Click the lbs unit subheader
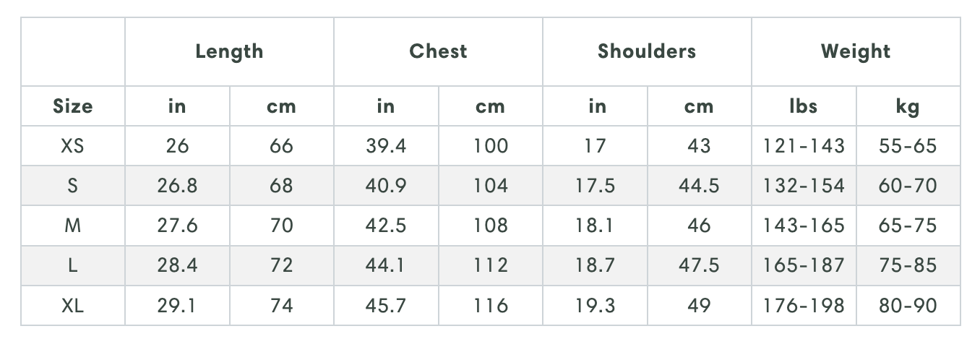980x347 pixels. pyautogui.click(x=804, y=106)
